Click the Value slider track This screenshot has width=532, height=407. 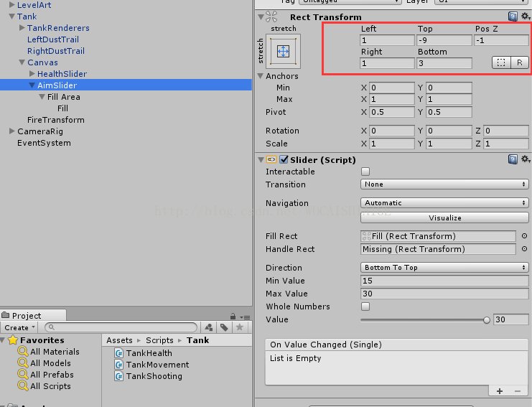[x=424, y=320]
